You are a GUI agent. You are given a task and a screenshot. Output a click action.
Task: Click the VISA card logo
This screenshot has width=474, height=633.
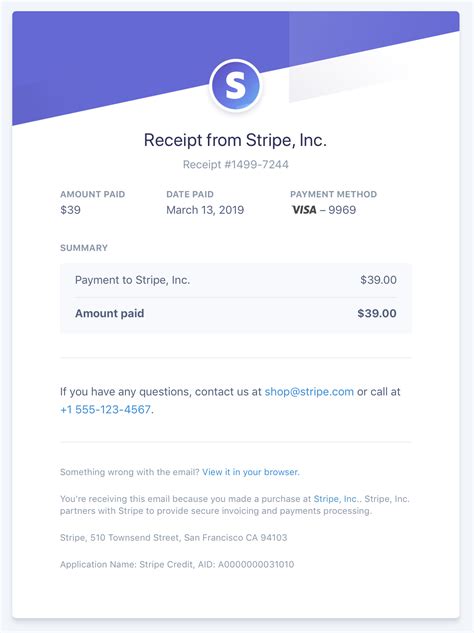coord(304,210)
